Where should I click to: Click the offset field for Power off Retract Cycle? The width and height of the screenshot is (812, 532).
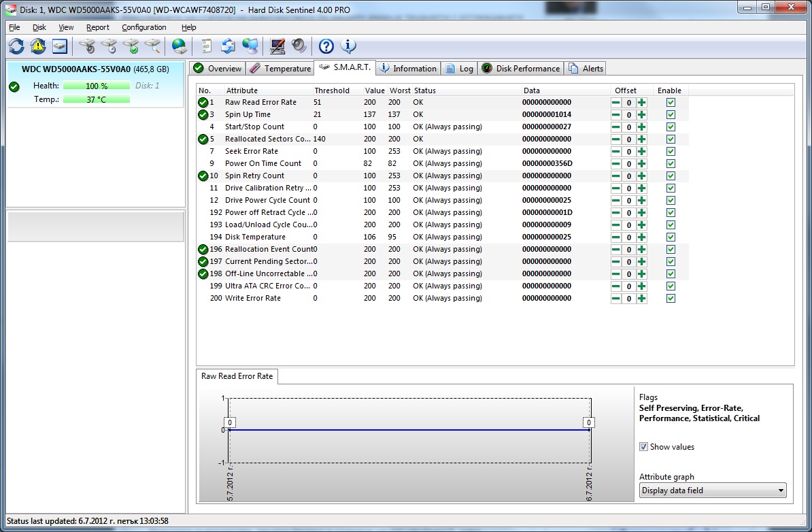coord(628,213)
